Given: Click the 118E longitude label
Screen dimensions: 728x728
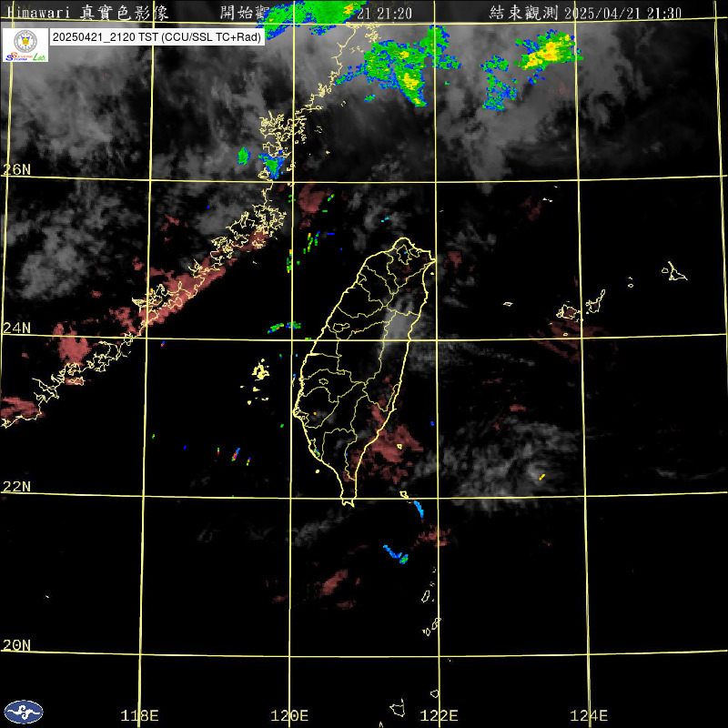Looking at the screenshot, I should (x=139, y=715).
